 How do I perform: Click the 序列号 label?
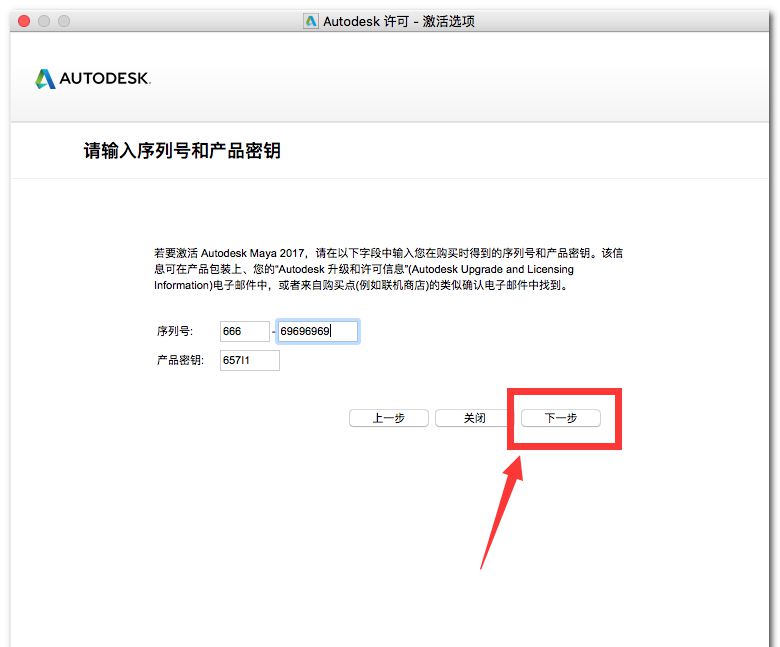(x=175, y=331)
